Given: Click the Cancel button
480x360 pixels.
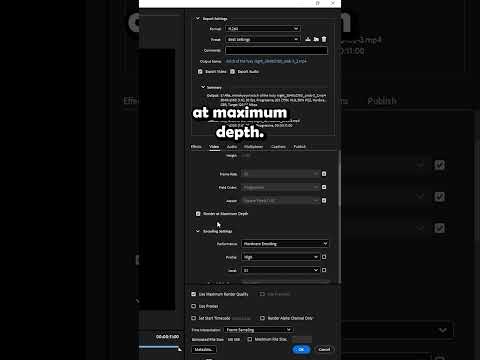Looking at the screenshot, I should coord(324,349).
